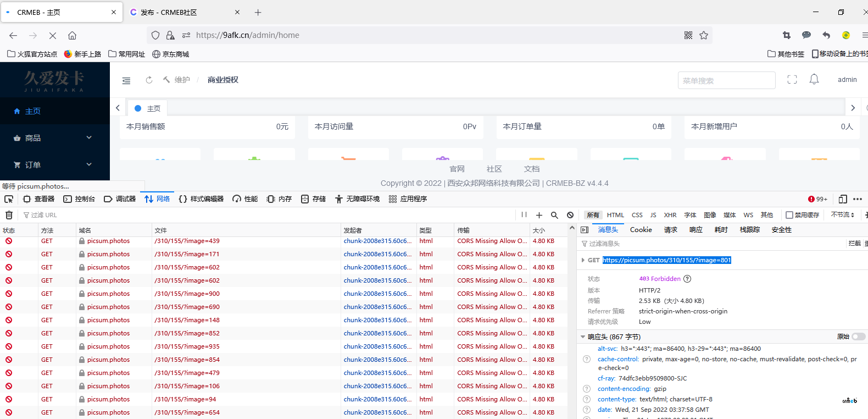Show the error count badge 99+
Viewport: 868px width, 419px height.
pos(817,199)
